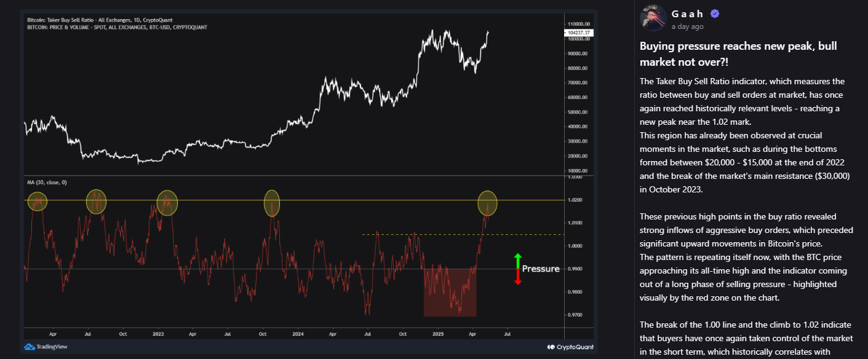Click the '2023' date axis label
Viewport: 868px width, 359px height.
(158, 333)
